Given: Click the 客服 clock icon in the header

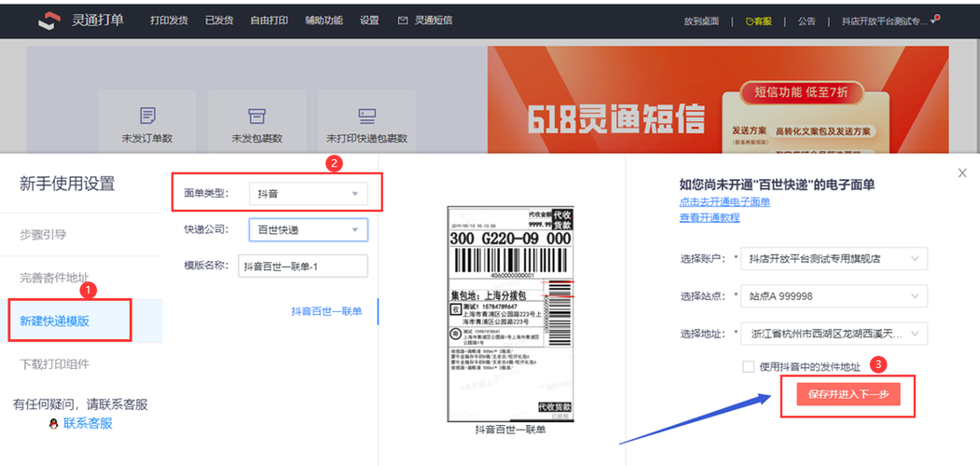Looking at the screenshot, I should click(x=749, y=21).
